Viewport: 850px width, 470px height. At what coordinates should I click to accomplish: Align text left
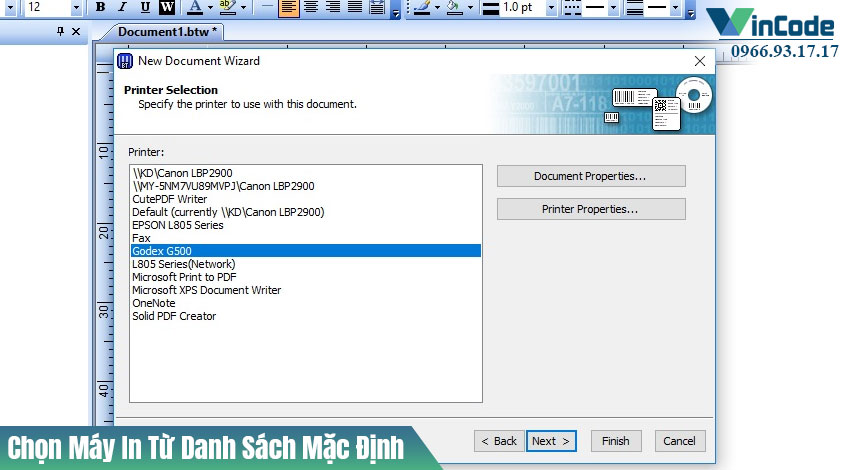[x=288, y=7]
